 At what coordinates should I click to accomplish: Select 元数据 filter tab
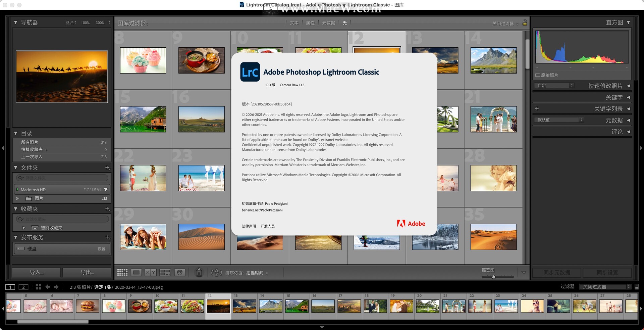click(328, 23)
